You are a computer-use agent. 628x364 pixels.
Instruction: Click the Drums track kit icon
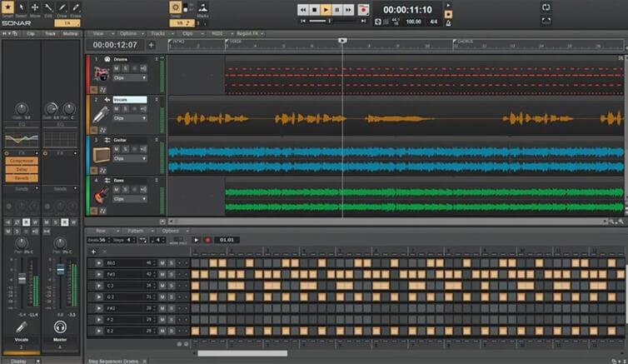tap(102, 73)
